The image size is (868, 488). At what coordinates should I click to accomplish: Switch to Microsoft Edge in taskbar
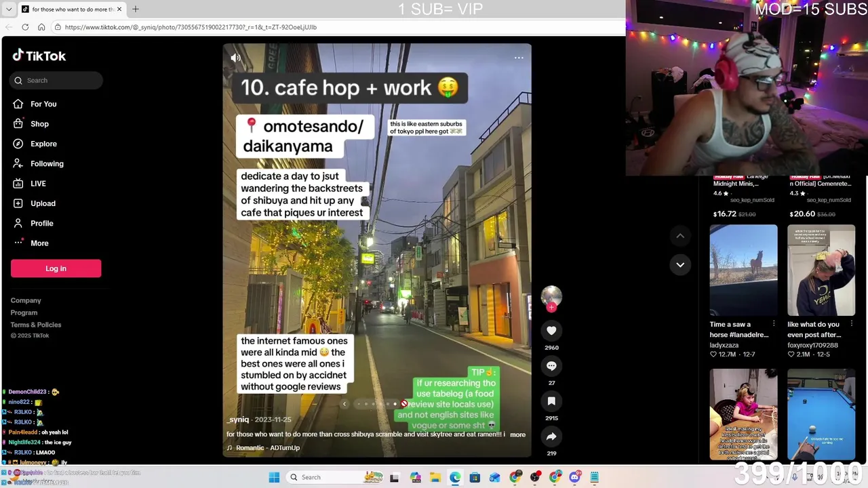tap(454, 477)
